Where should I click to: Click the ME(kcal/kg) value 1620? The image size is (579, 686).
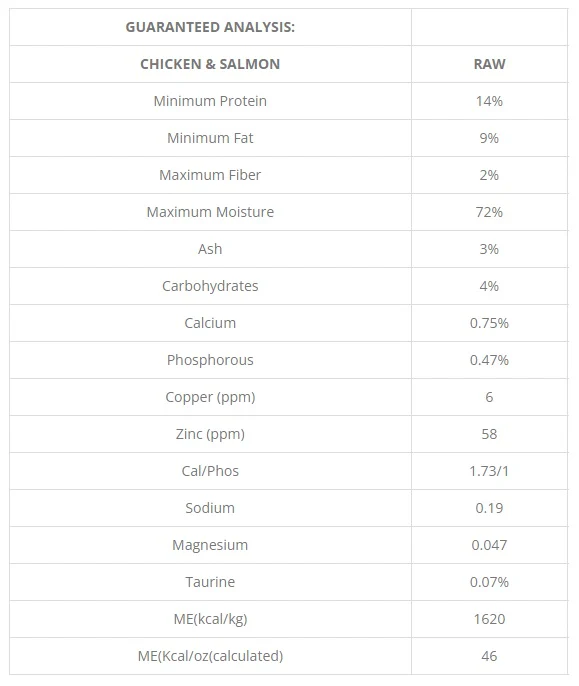coord(489,619)
